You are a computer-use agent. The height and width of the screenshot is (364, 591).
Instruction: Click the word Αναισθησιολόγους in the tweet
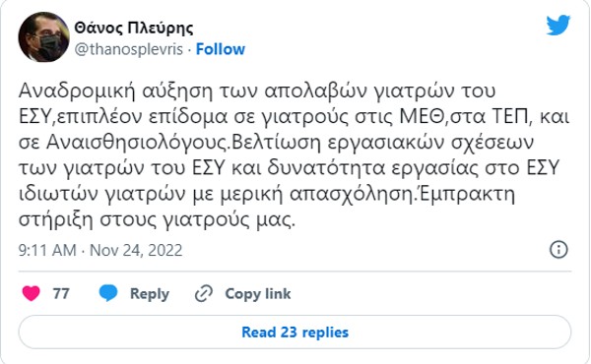pos(137,143)
